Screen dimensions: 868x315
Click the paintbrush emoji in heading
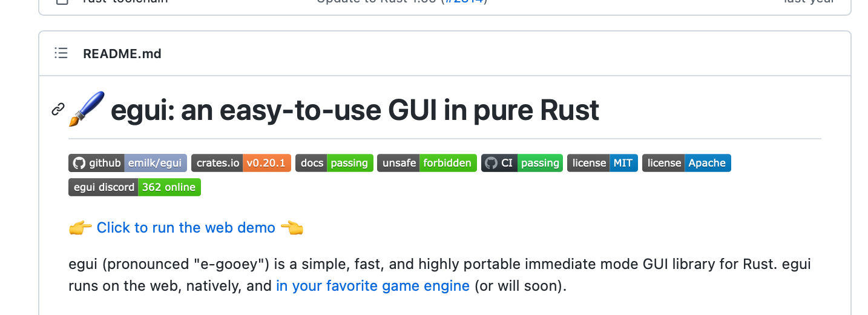pyautogui.click(x=87, y=109)
